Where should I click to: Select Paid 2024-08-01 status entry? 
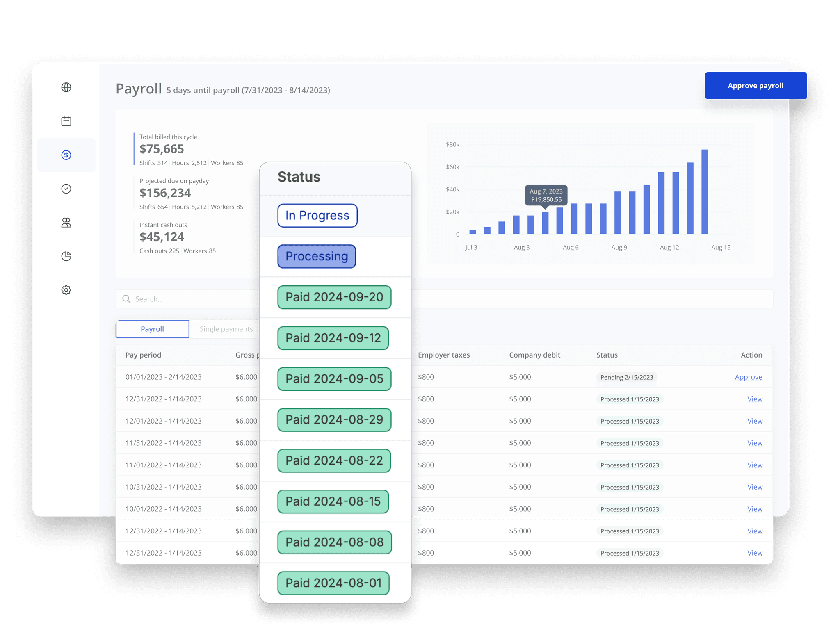point(333,583)
